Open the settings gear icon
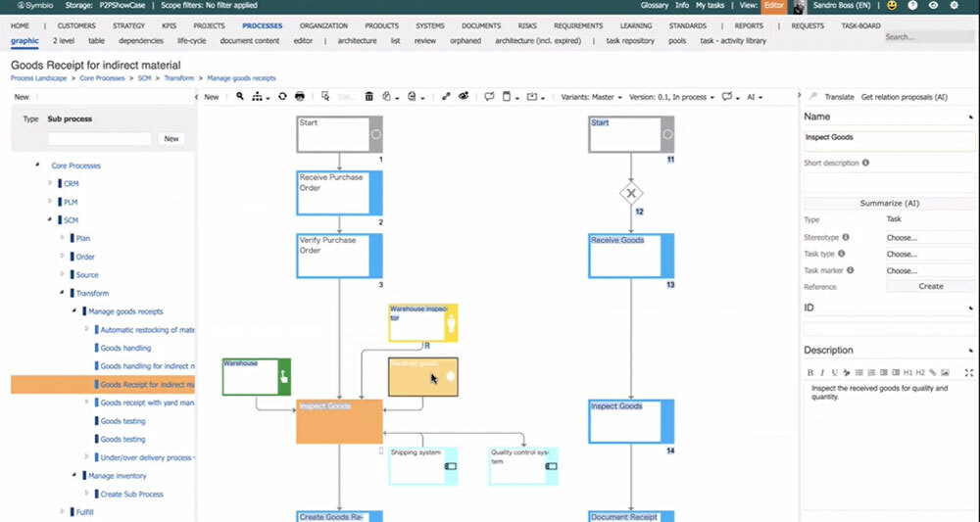 click(x=954, y=6)
